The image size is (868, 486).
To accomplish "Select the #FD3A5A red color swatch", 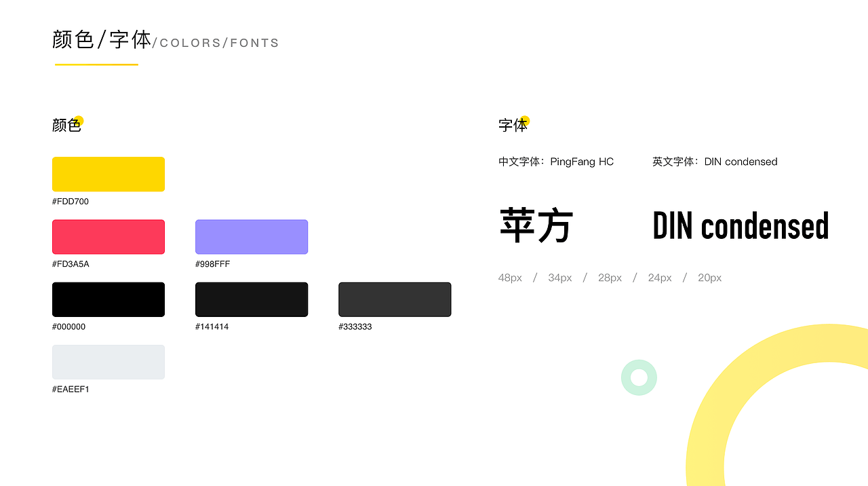I will click(x=108, y=236).
